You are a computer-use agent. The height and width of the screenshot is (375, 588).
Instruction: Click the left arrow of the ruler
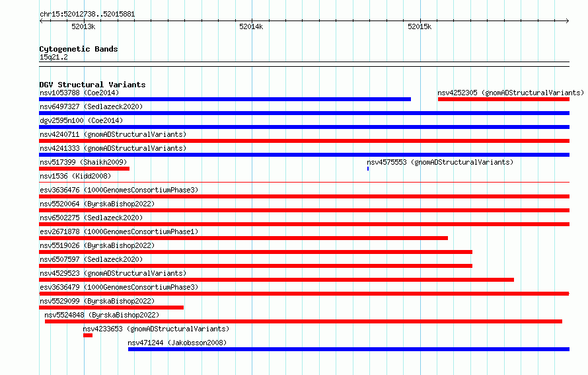tap(41, 21)
